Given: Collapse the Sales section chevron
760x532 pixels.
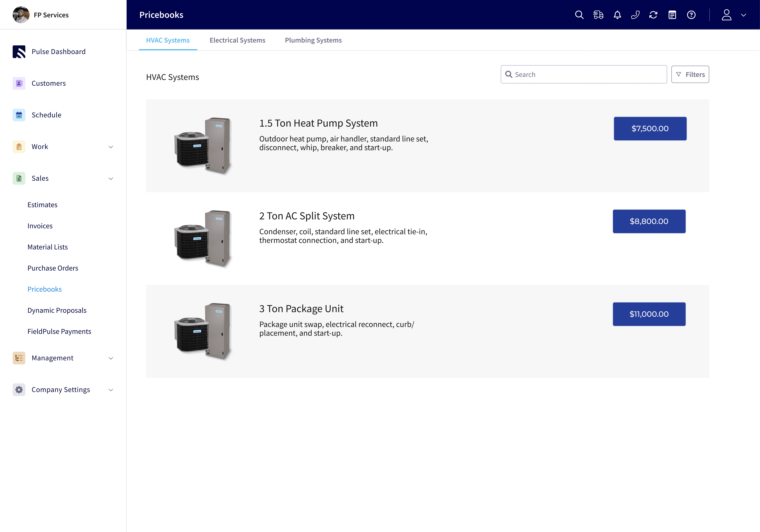Looking at the screenshot, I should pos(111,179).
